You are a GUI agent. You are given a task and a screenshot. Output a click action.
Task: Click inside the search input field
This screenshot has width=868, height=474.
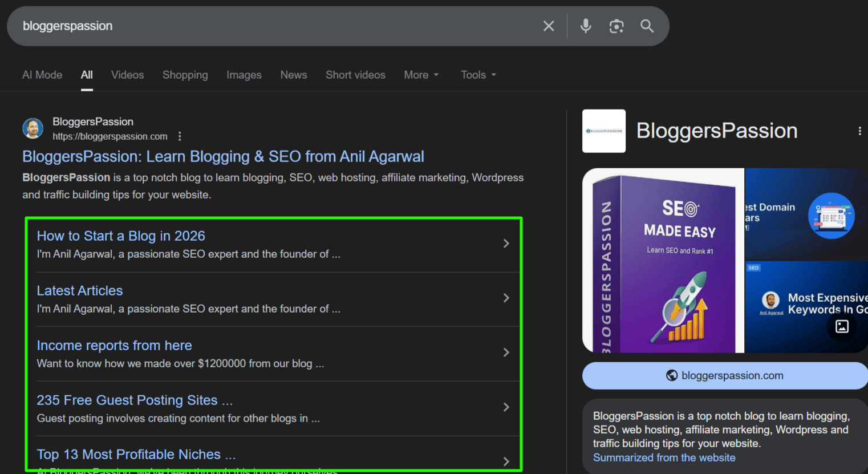pyautogui.click(x=228, y=26)
